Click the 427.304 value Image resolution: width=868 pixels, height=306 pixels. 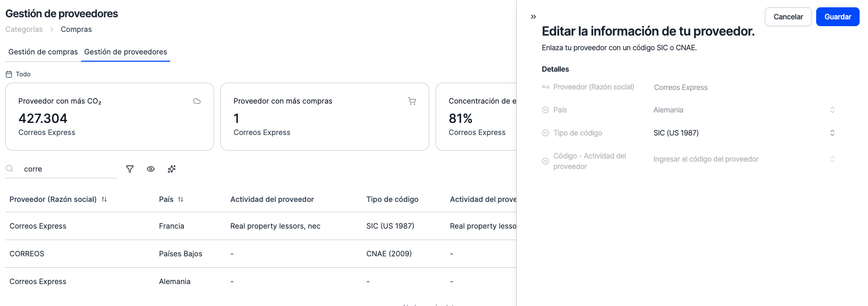point(43,119)
